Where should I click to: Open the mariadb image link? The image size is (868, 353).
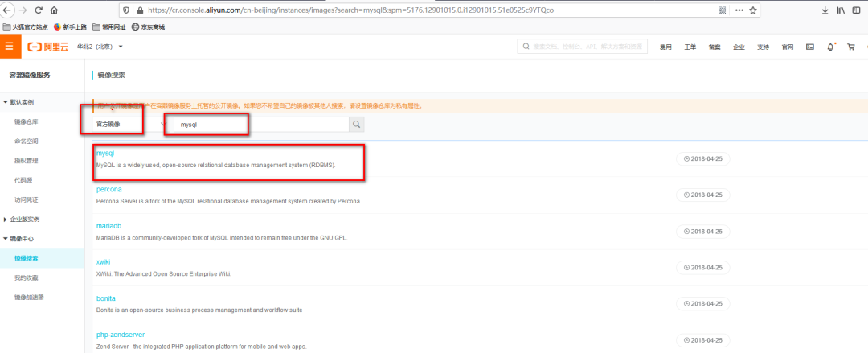click(x=108, y=225)
